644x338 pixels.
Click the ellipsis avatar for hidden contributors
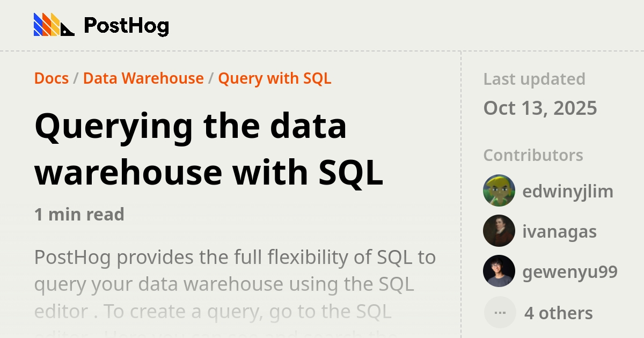[499, 312]
